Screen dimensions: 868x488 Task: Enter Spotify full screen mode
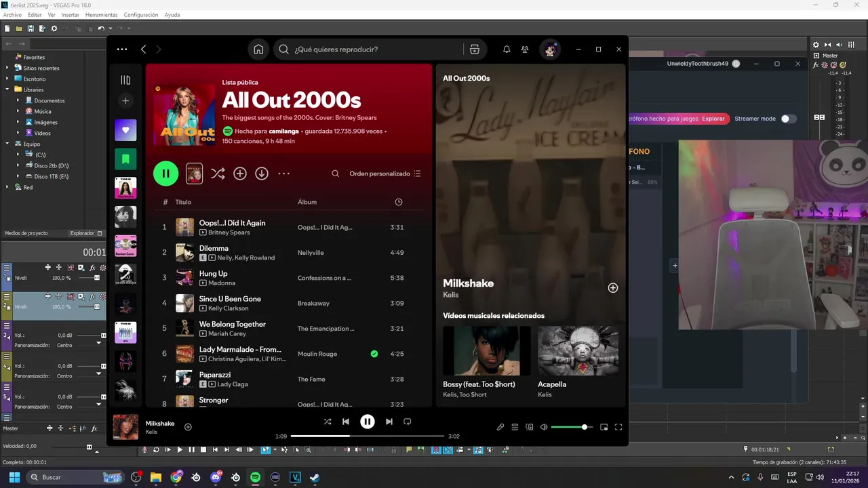[618, 427]
